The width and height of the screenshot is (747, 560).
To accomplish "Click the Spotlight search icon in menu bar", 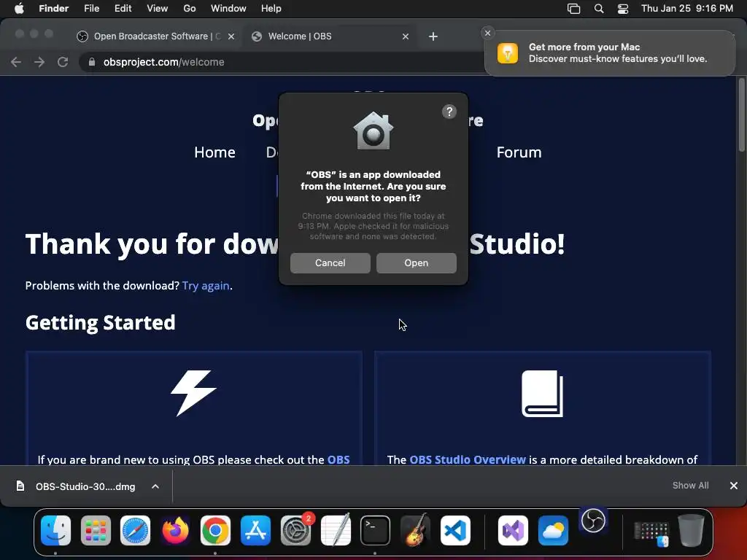I will pos(599,9).
